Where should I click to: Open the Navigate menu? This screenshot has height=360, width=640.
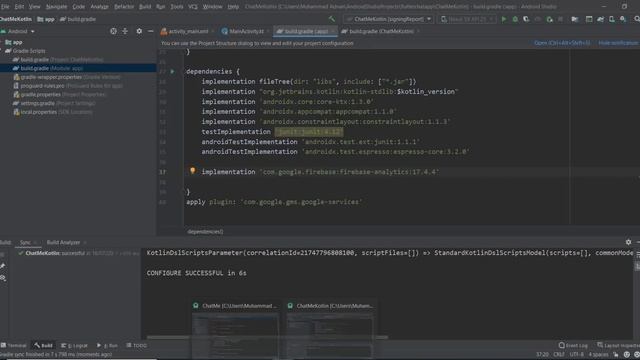coord(56,7)
